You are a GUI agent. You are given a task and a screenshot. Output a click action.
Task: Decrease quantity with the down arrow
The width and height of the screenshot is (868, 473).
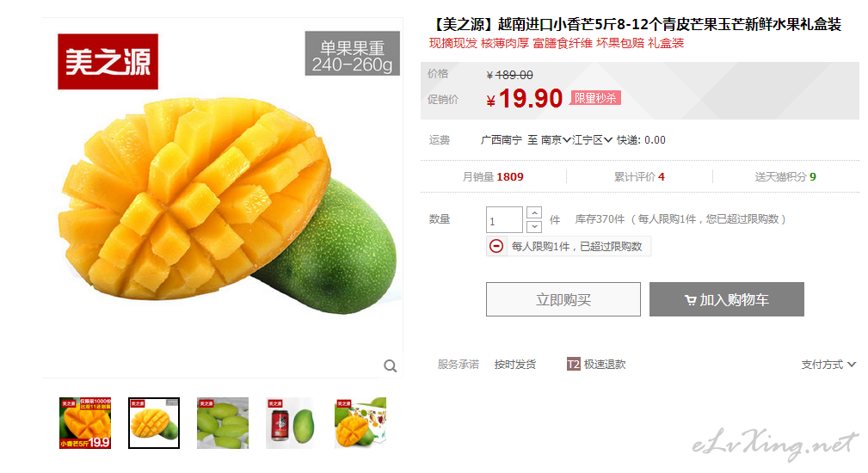[534, 226]
